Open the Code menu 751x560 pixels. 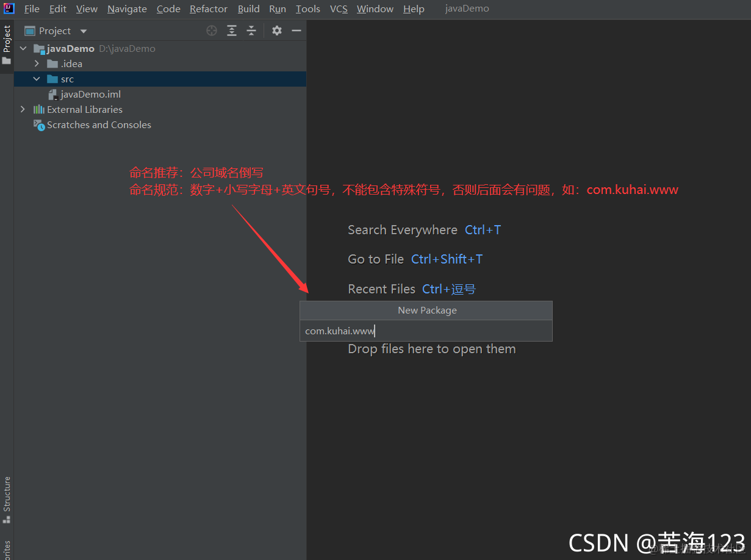tap(168, 9)
